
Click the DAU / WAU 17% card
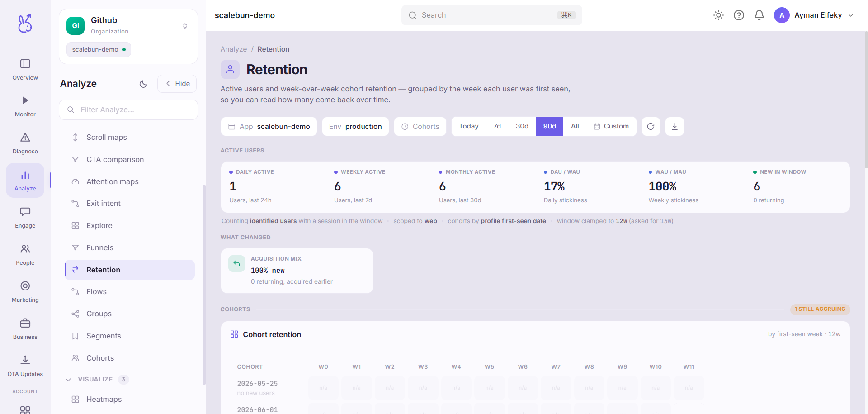coord(588,187)
